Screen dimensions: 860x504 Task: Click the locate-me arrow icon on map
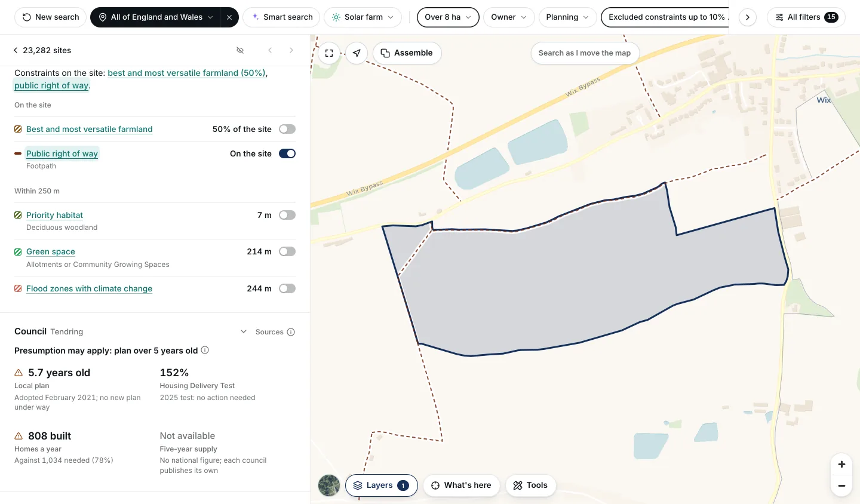357,53
